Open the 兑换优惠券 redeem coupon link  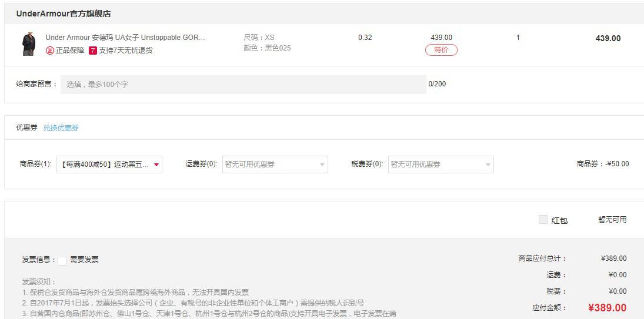[x=61, y=128]
